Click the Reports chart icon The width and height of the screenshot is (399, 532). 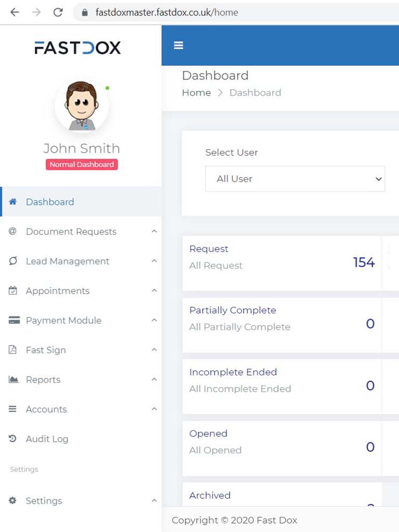pyautogui.click(x=14, y=380)
